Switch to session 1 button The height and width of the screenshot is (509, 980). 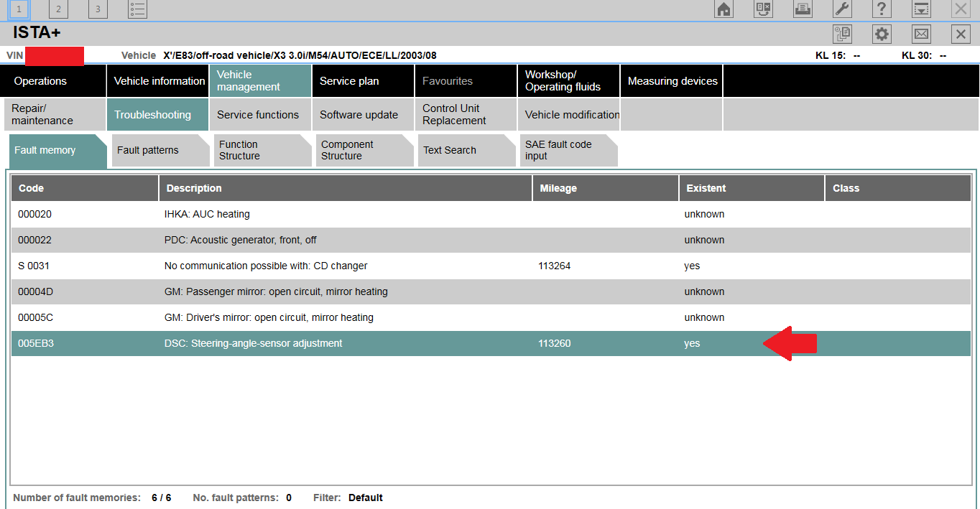19,9
